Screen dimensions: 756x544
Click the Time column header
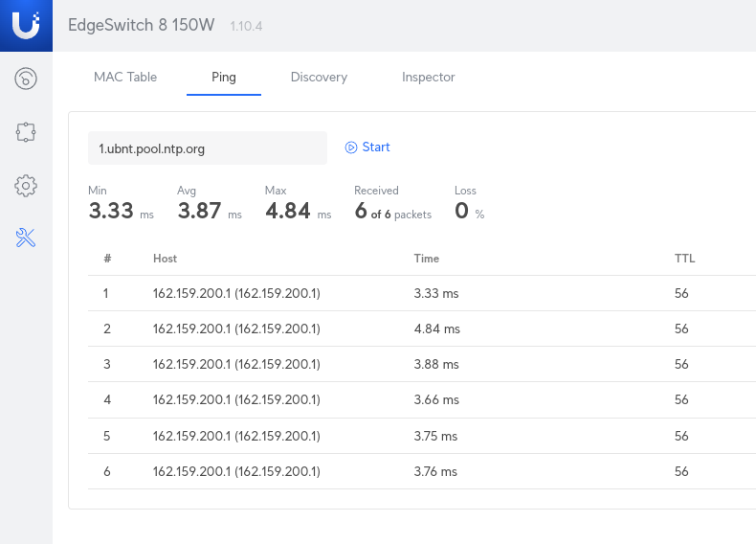[426, 259]
